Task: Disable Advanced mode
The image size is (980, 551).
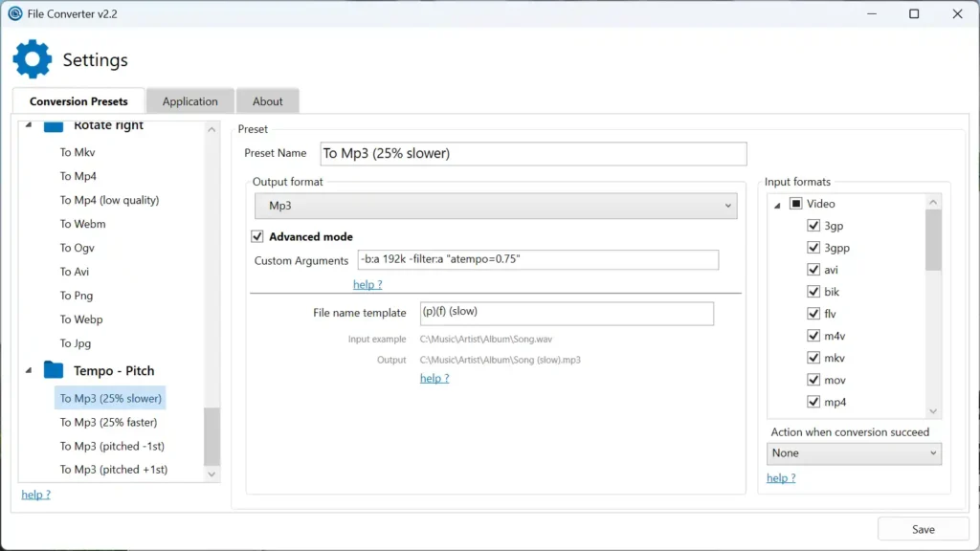Action: point(256,236)
